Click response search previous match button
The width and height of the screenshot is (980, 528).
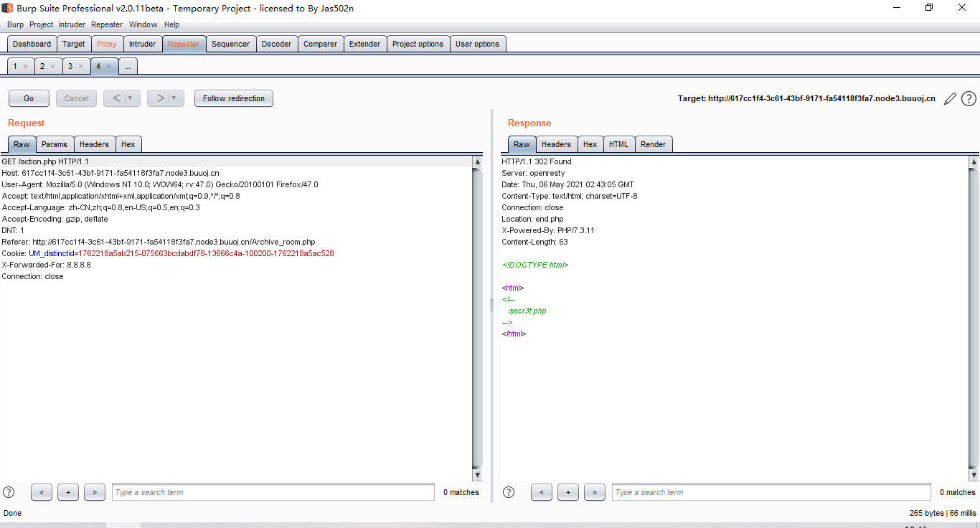tap(542, 492)
